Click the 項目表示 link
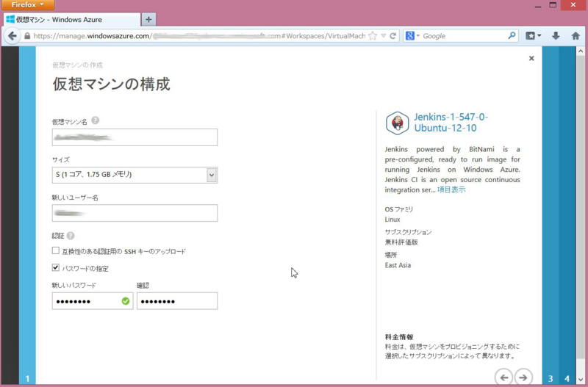The width and height of the screenshot is (588, 387). pyautogui.click(x=451, y=189)
